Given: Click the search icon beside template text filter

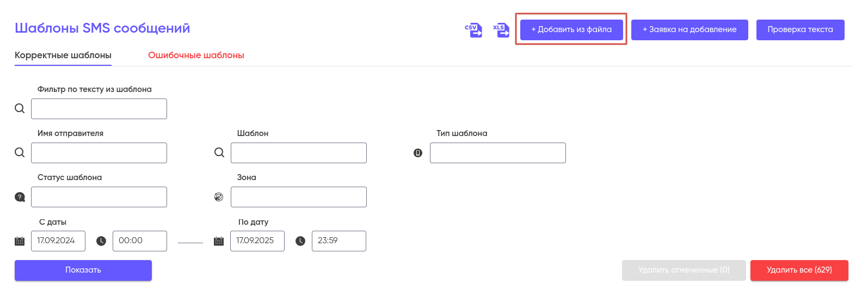Looking at the screenshot, I should pyautogui.click(x=20, y=108).
